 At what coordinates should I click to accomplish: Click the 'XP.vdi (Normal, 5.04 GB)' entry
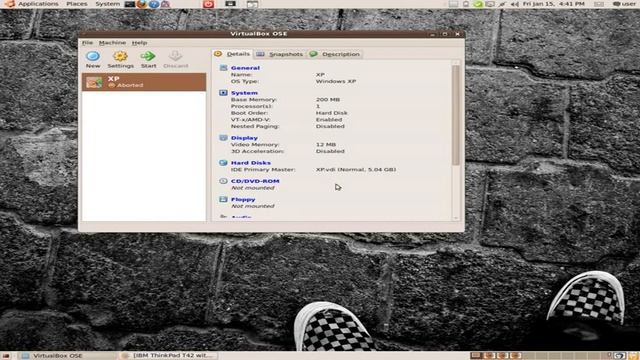(x=356, y=169)
